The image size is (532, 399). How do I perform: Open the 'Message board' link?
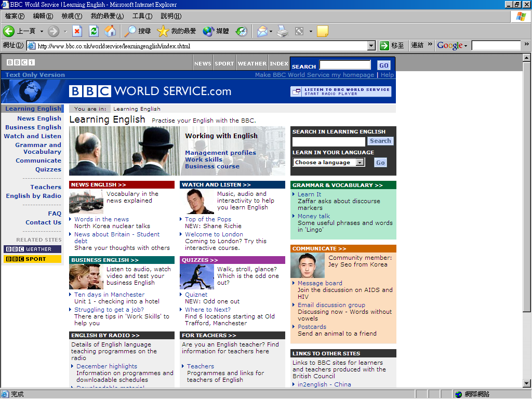tap(320, 283)
